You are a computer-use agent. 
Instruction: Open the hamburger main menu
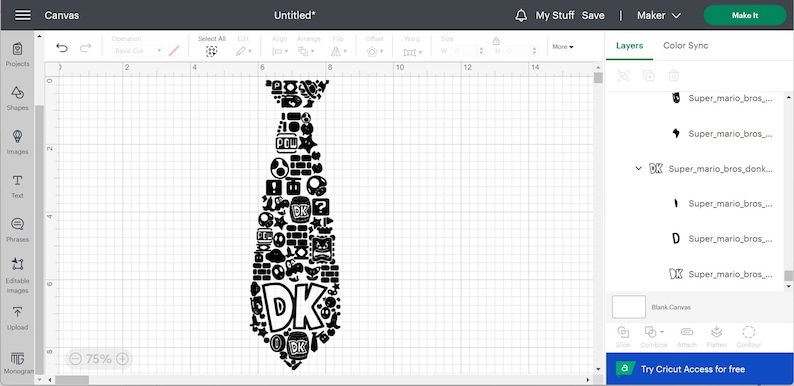point(23,15)
